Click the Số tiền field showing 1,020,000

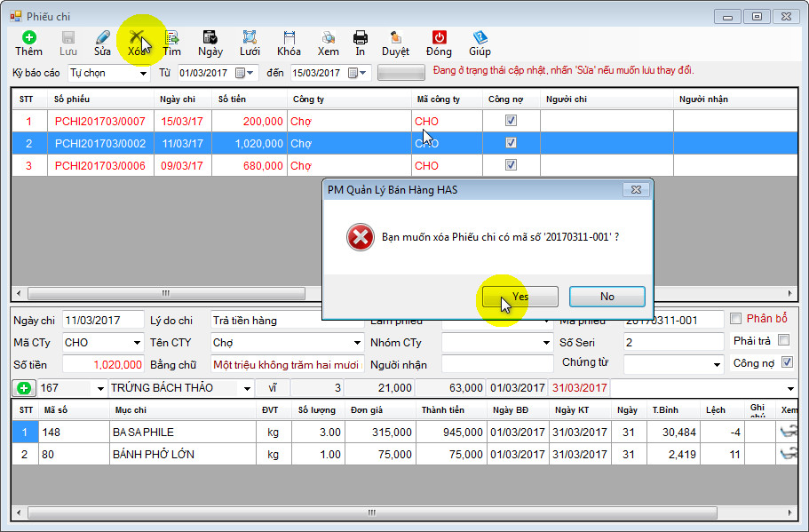coord(103,365)
